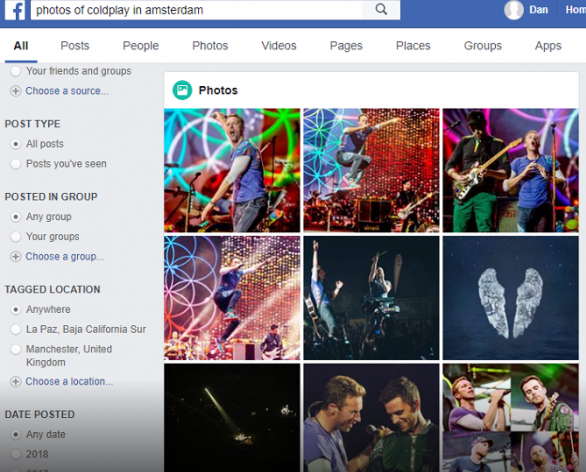The height and width of the screenshot is (472, 586).
Task: Switch to the Groups tab
Action: [x=483, y=46]
